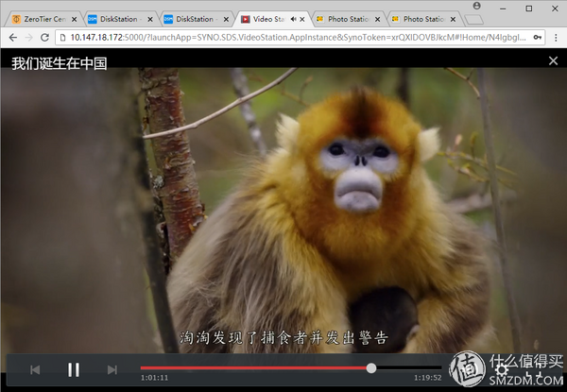Image resolution: width=567 pixels, height=392 pixels.
Task: Open saved password key icon
Action: click(538, 37)
